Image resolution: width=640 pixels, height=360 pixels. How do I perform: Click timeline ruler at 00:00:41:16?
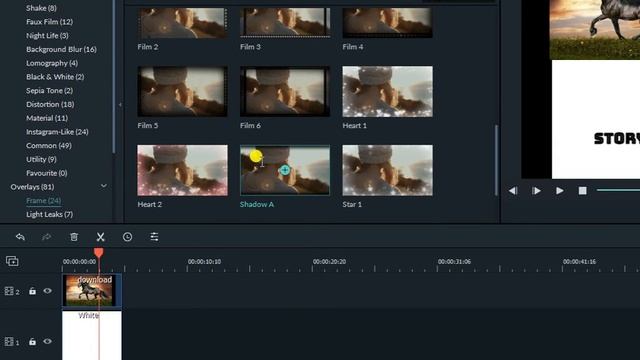pyautogui.click(x=579, y=262)
